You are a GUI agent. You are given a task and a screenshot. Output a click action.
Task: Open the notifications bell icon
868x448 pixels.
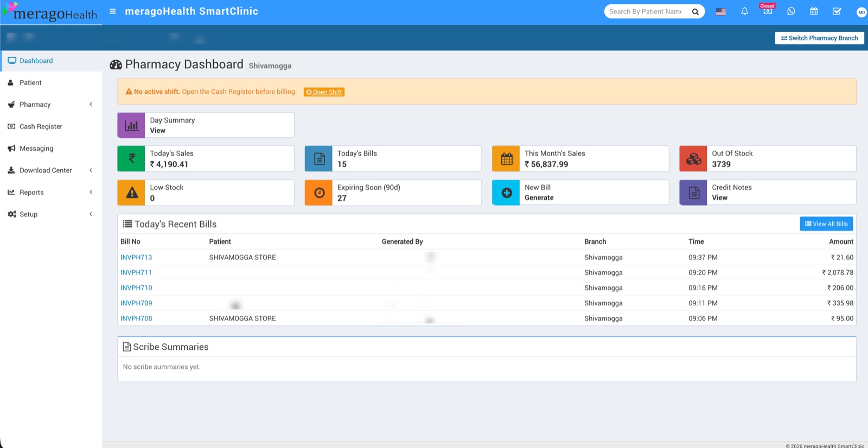pos(744,11)
